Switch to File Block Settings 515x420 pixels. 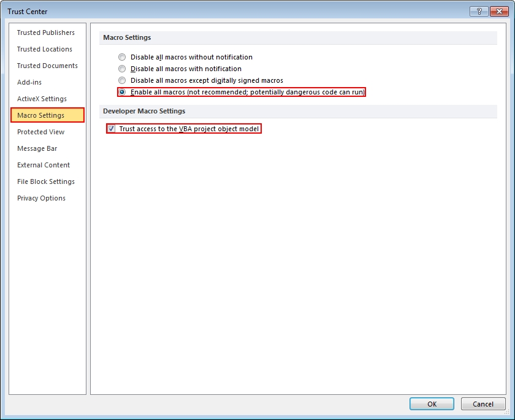click(x=46, y=181)
